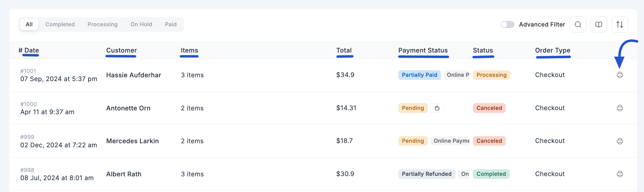The width and height of the screenshot is (644, 192).
Task: Print order #1000 using its printer icon
Action: point(620,108)
